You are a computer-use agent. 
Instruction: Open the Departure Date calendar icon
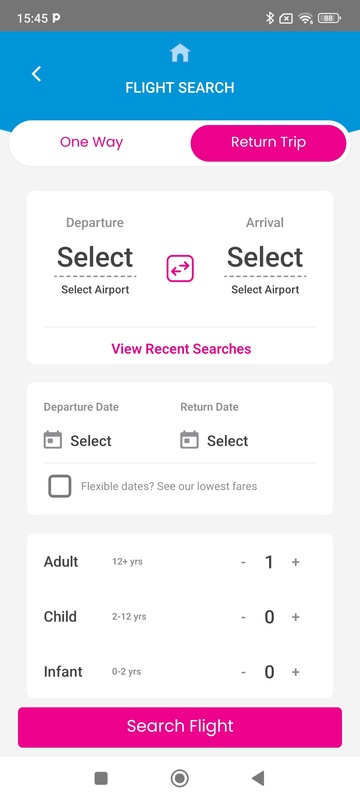[53, 440]
